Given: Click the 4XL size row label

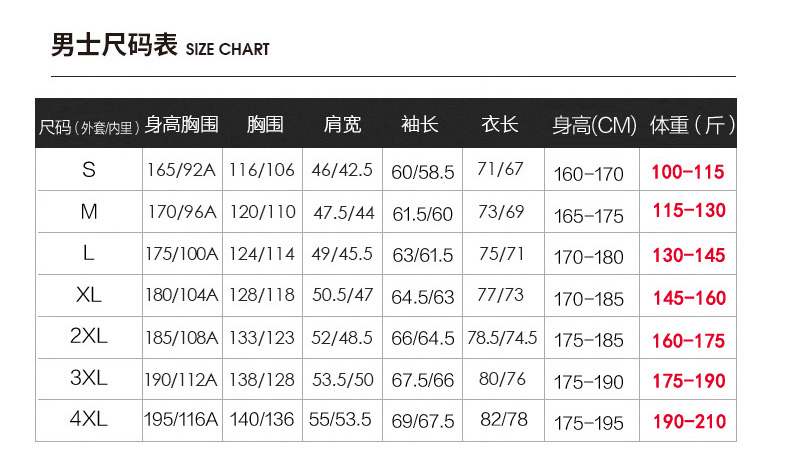Looking at the screenshot, I should click(89, 420).
